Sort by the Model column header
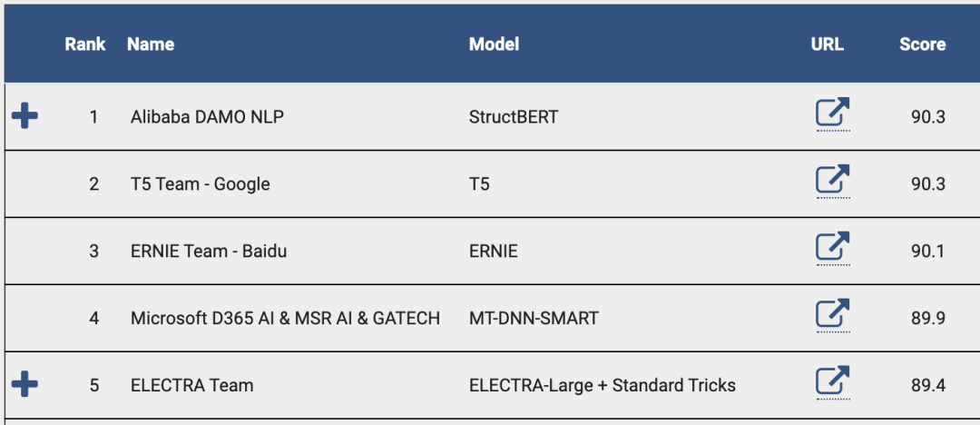Viewport: 980px width, 425px height. tap(494, 44)
